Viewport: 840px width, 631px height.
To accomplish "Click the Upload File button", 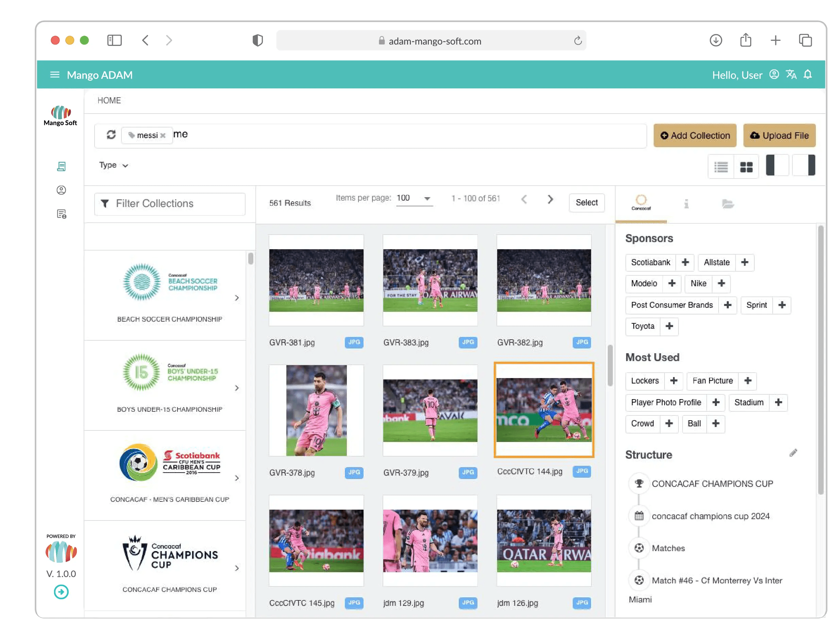I will pyautogui.click(x=779, y=136).
